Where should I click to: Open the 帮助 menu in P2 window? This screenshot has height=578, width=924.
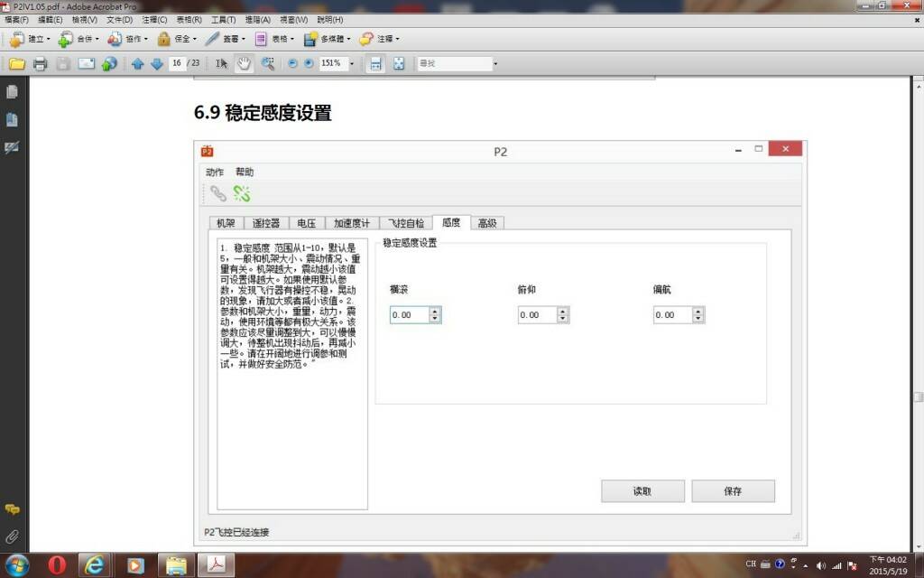click(245, 172)
